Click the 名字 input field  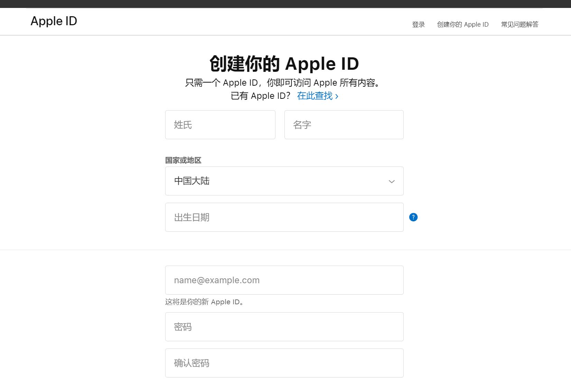[x=344, y=125]
